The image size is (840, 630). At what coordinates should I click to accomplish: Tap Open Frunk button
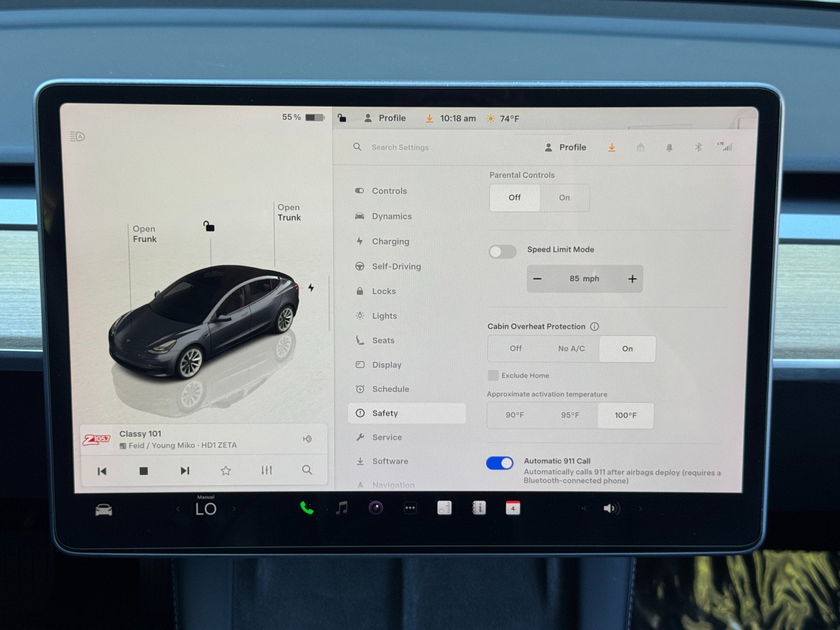click(x=144, y=234)
